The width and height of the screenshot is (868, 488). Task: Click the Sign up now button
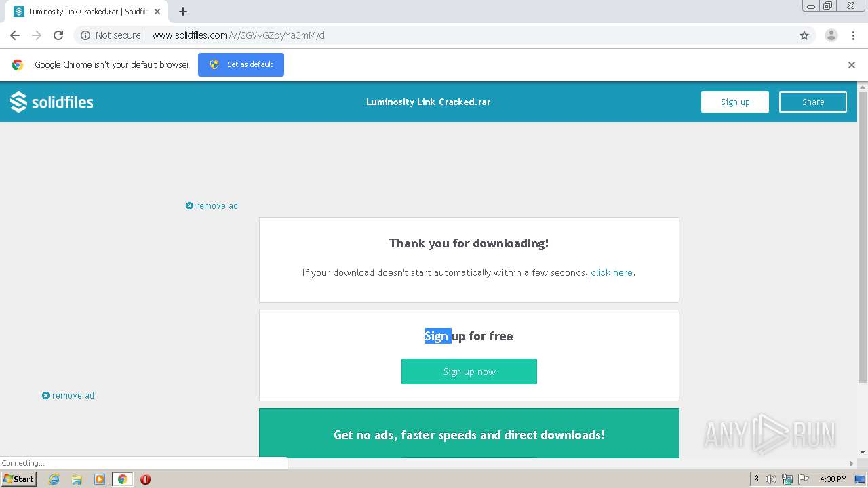coord(469,371)
